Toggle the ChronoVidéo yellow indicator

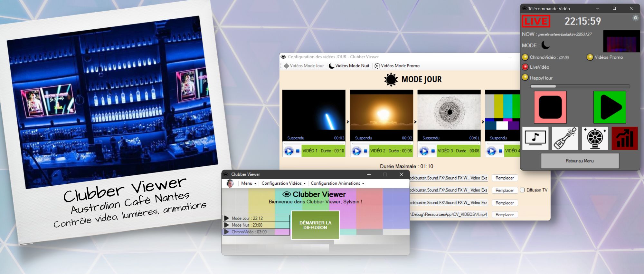[x=525, y=57]
